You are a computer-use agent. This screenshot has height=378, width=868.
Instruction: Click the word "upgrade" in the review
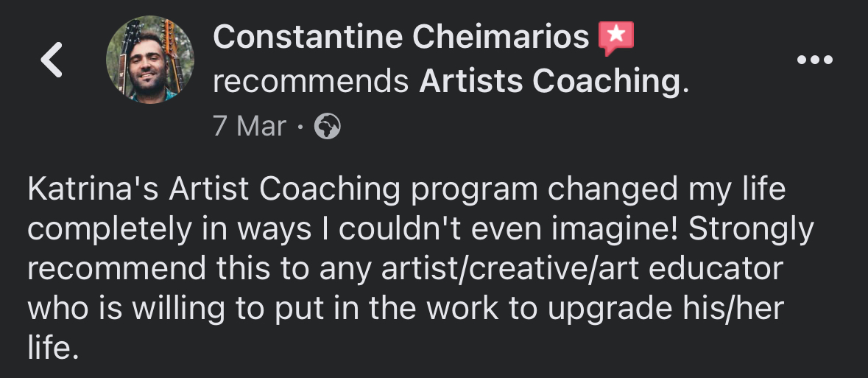coord(596,308)
